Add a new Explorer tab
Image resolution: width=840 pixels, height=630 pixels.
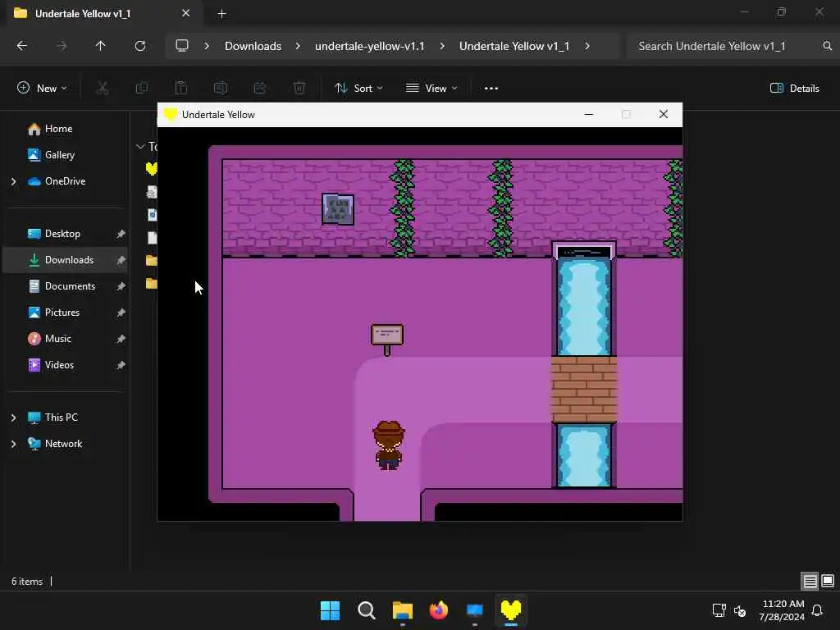point(221,14)
